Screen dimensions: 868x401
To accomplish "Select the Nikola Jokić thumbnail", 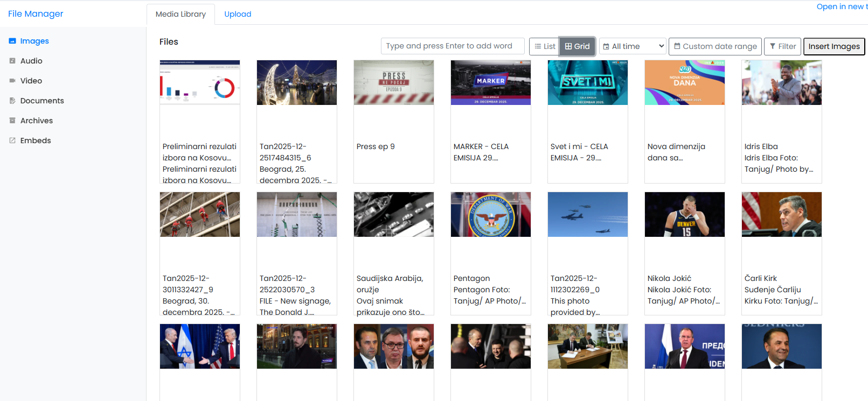I will pyautogui.click(x=685, y=214).
